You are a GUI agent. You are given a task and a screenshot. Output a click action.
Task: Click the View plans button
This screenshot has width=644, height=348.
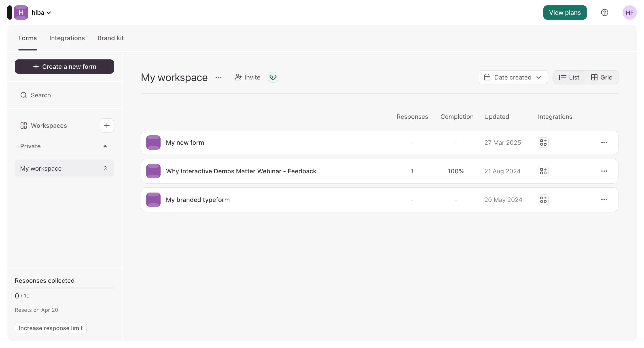[x=565, y=13]
